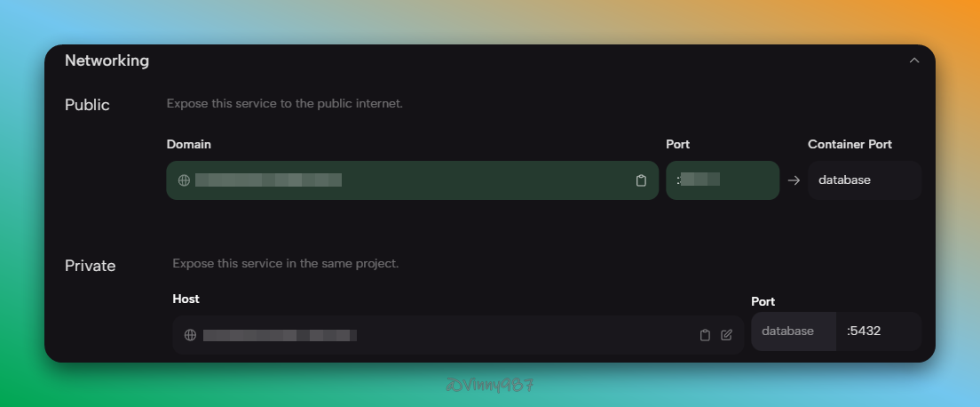Click the Container Port column label
Image resolution: width=980 pixels, height=407 pixels.
(850, 144)
